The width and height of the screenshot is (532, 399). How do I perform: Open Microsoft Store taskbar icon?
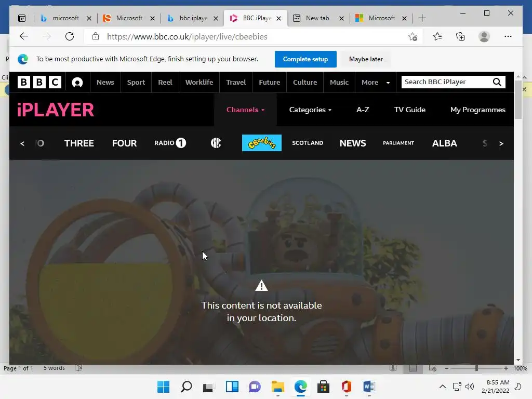coord(323,387)
